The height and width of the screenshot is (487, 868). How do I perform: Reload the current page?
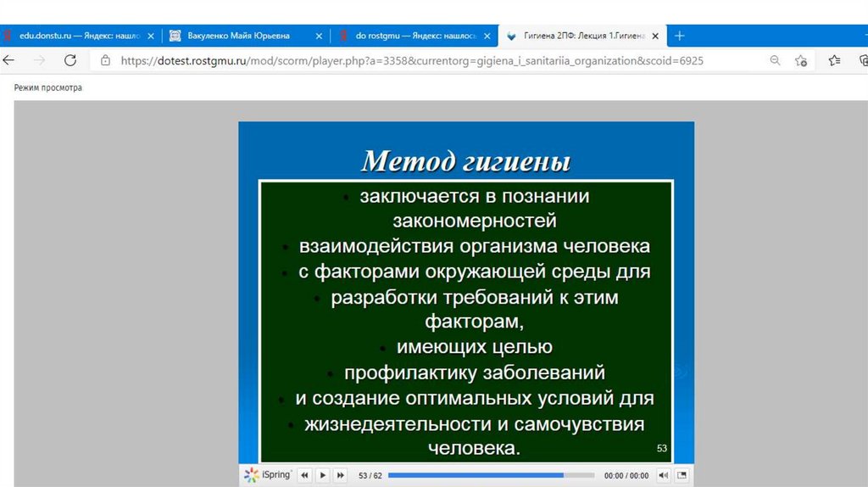click(x=70, y=60)
